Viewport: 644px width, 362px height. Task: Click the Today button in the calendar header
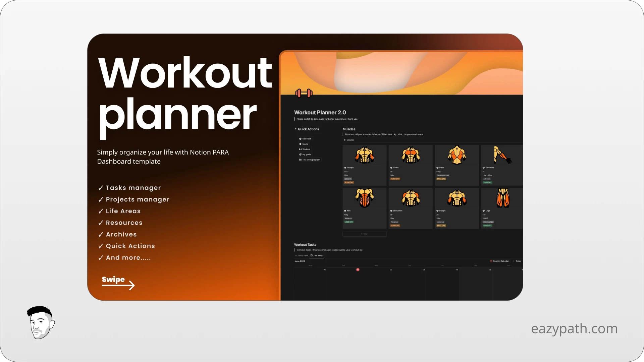point(518,261)
